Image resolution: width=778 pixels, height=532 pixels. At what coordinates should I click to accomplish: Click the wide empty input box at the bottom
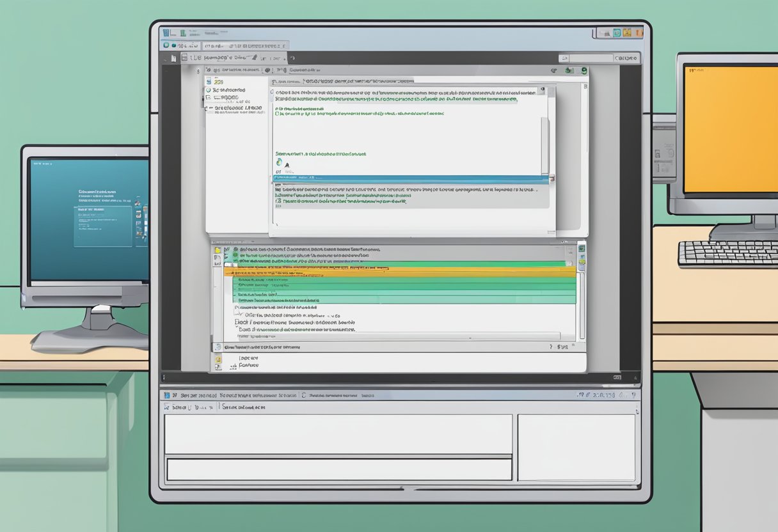[339, 469]
